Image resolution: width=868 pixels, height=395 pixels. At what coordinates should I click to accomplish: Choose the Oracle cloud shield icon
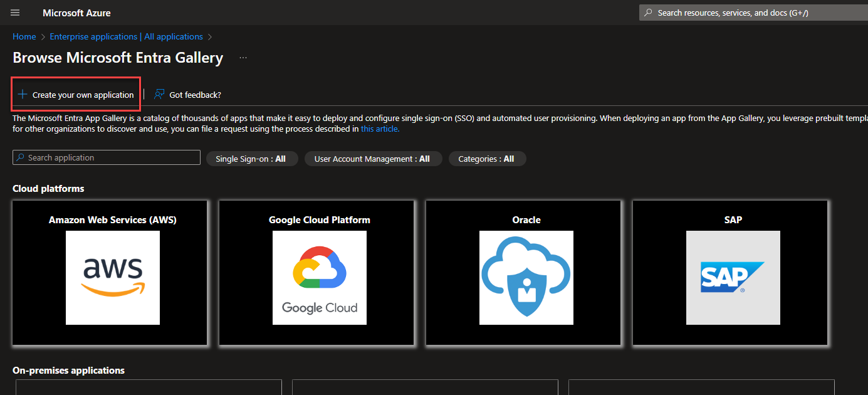[x=526, y=278]
